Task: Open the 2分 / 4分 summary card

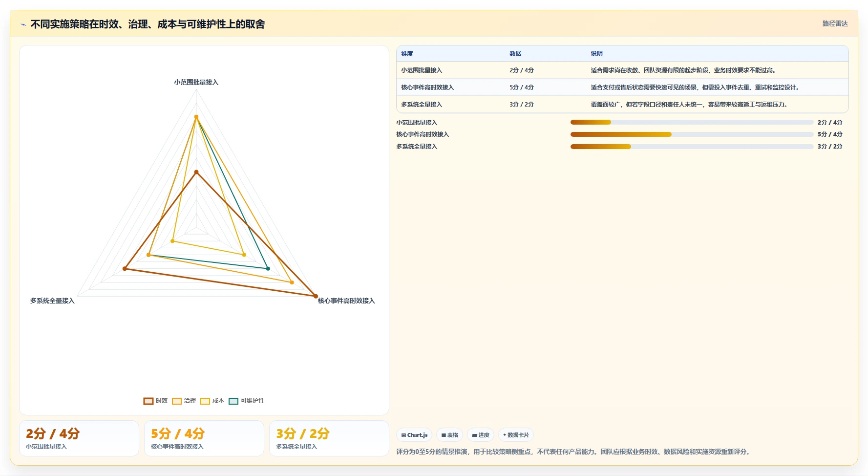Action: pyautogui.click(x=79, y=438)
